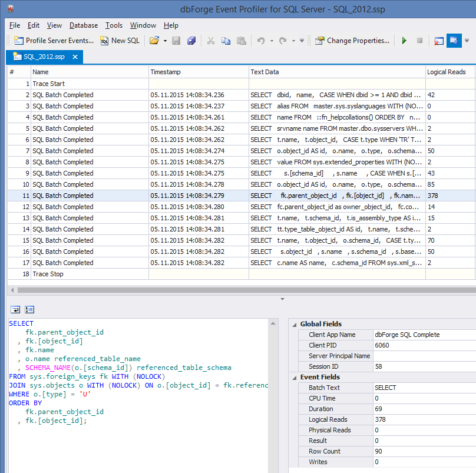
Task: Sort by the Timestamp column header
Action: tap(199, 72)
